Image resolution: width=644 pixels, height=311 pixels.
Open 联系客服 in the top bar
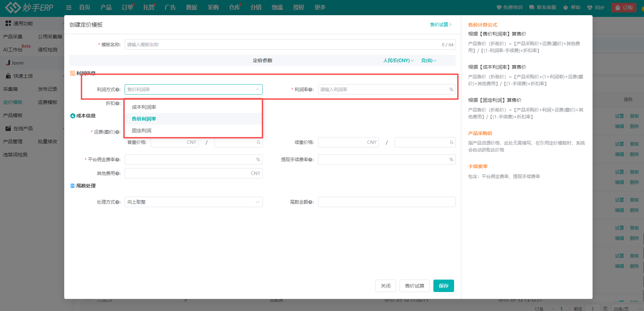(543, 7)
